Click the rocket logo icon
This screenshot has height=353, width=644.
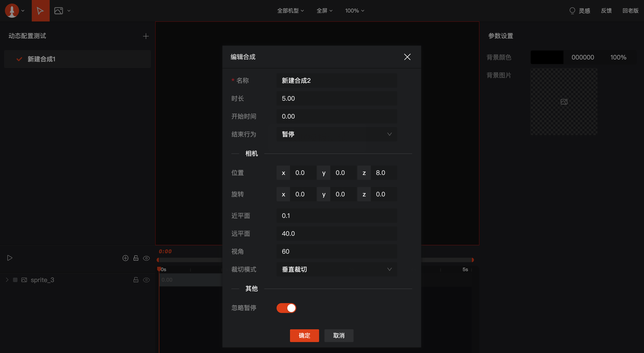[12, 11]
